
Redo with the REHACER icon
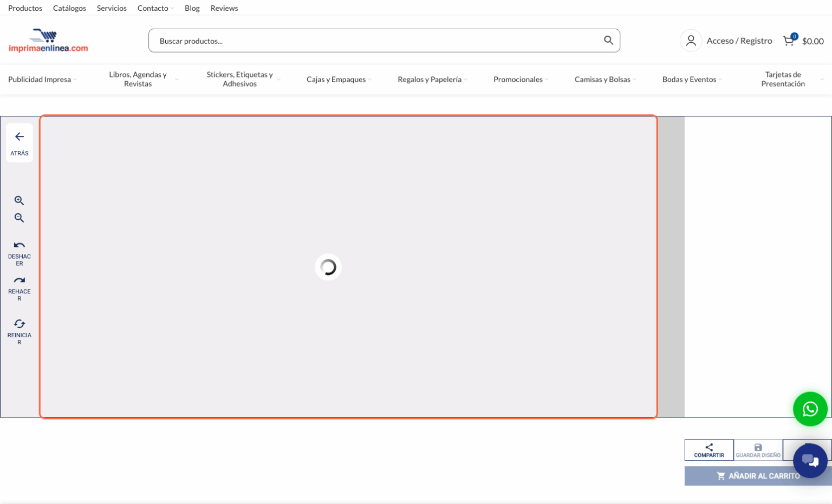pyautogui.click(x=19, y=287)
